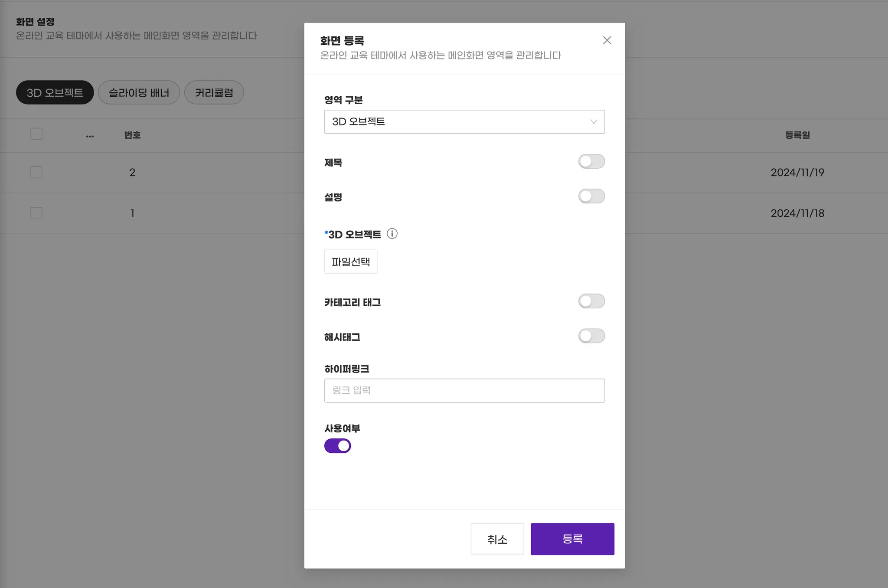The height and width of the screenshot is (588, 888).
Task: Enable the 해시태그 toggle
Action: point(591,336)
